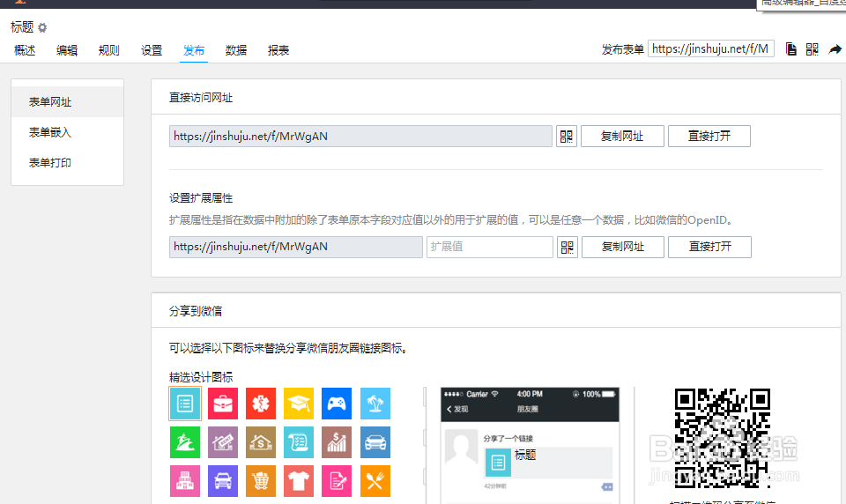Select the orange shopping cart icon
846x504 pixels.
pyautogui.click(x=261, y=481)
